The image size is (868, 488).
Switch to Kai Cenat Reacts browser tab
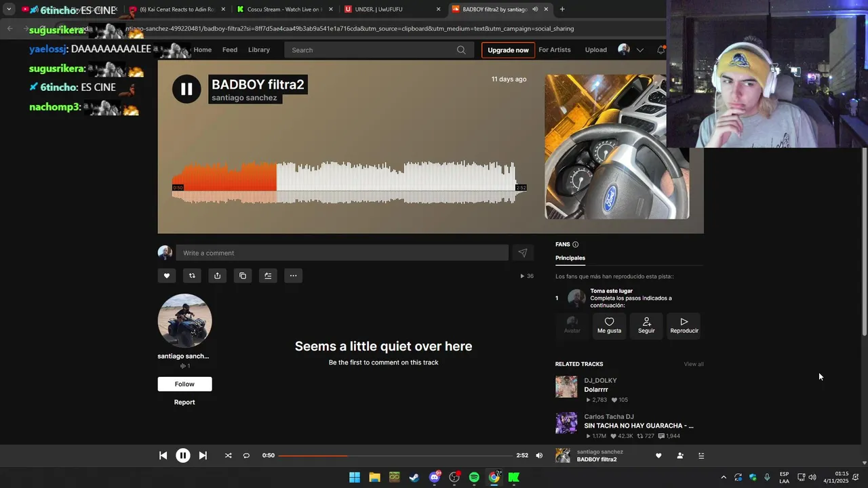click(x=176, y=9)
